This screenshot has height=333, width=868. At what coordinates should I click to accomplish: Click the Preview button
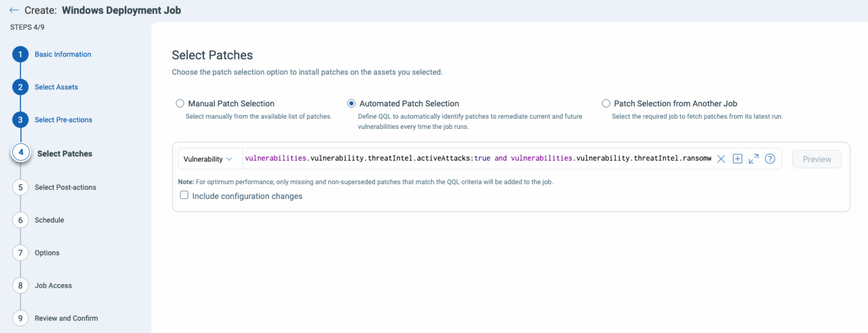tap(817, 159)
